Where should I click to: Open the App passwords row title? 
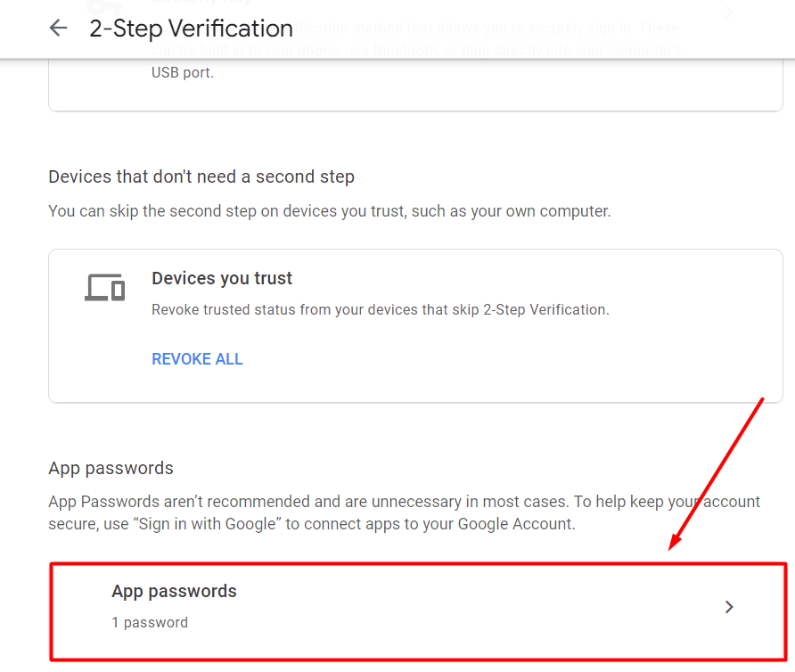pyautogui.click(x=174, y=591)
